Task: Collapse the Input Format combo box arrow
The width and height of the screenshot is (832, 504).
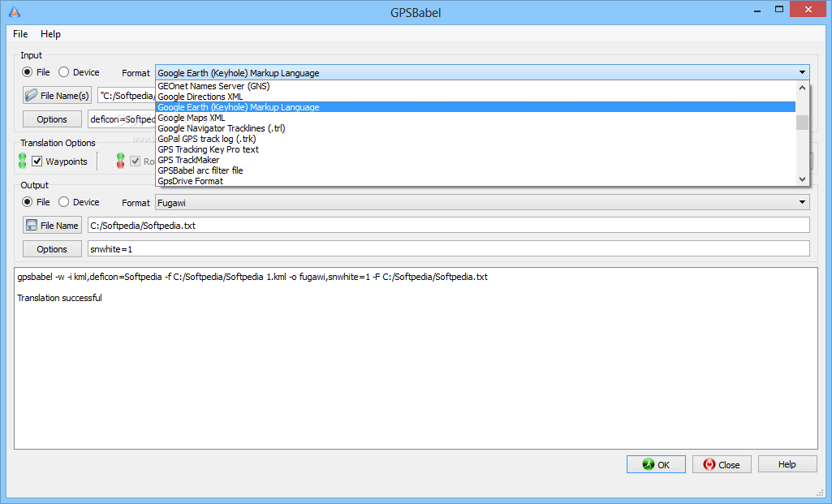Action: pyautogui.click(x=802, y=72)
